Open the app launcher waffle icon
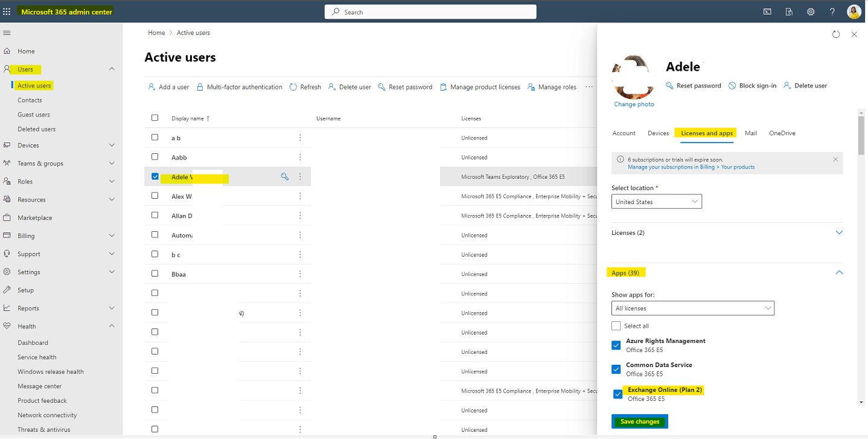Screen dimensions: 868x439 point(7,11)
